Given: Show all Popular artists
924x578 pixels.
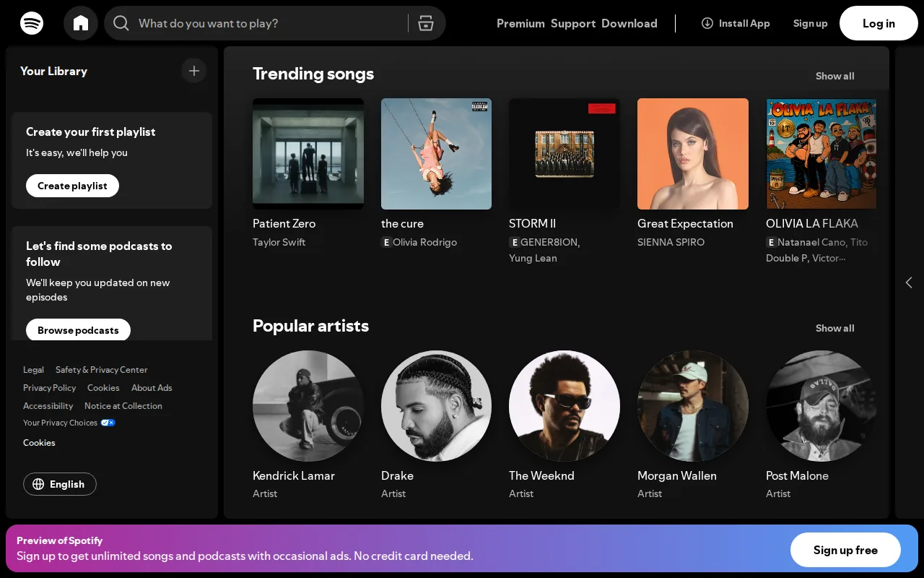Looking at the screenshot, I should click(835, 328).
